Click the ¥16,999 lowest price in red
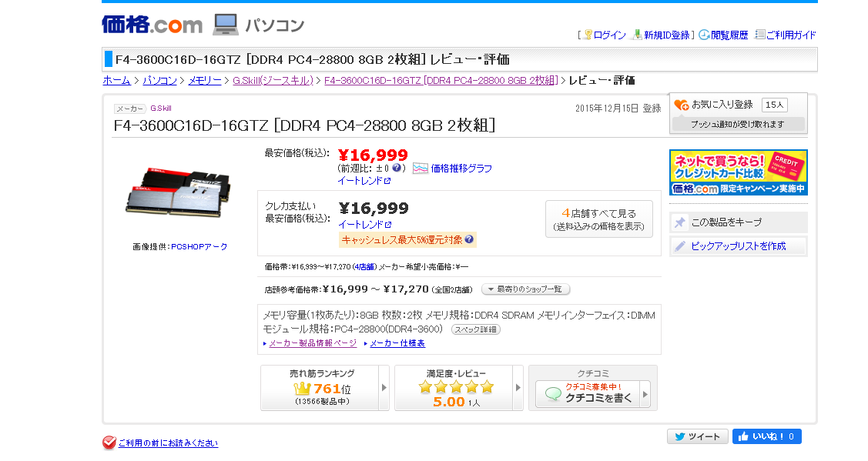Viewport: 868px width, 461px height. 373,155
